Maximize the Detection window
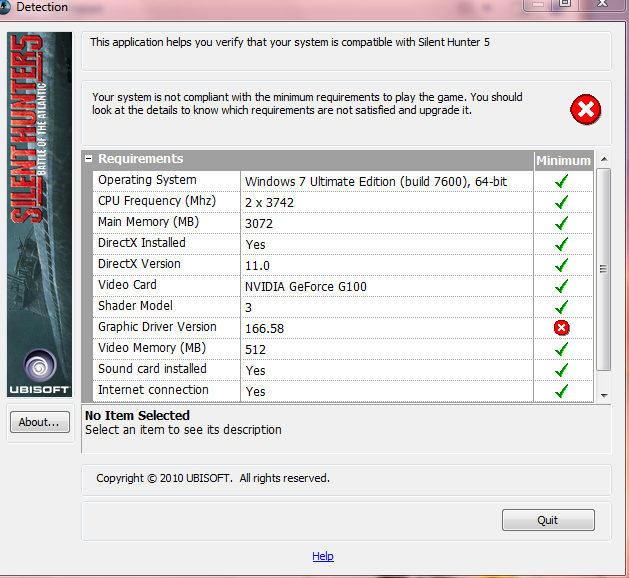Screen dimensions: 629x578 click(x=565, y=4)
